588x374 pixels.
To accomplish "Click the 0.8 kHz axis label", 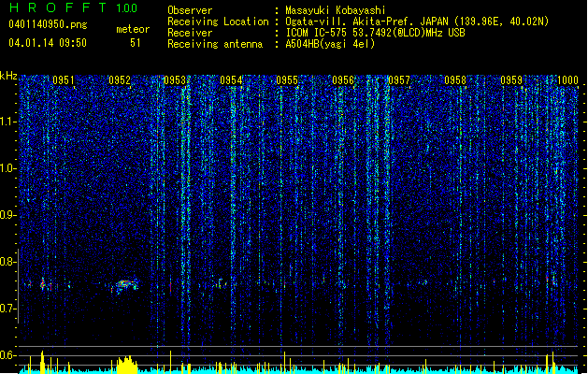I will 8,262.
